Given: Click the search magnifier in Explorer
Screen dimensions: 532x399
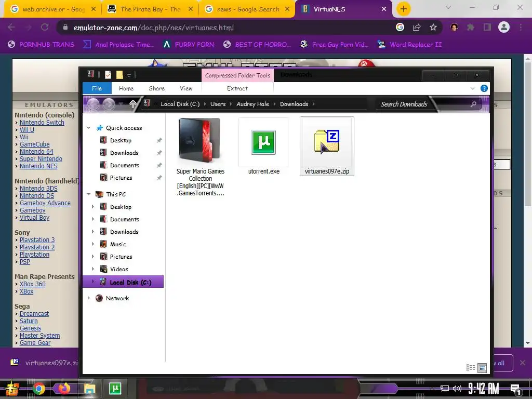Looking at the screenshot, I should (473, 104).
